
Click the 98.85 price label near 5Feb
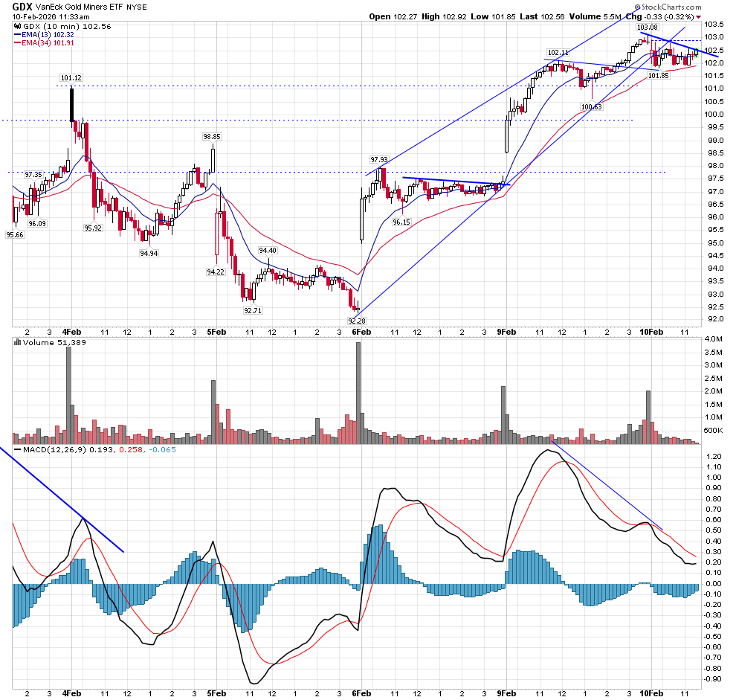point(212,137)
